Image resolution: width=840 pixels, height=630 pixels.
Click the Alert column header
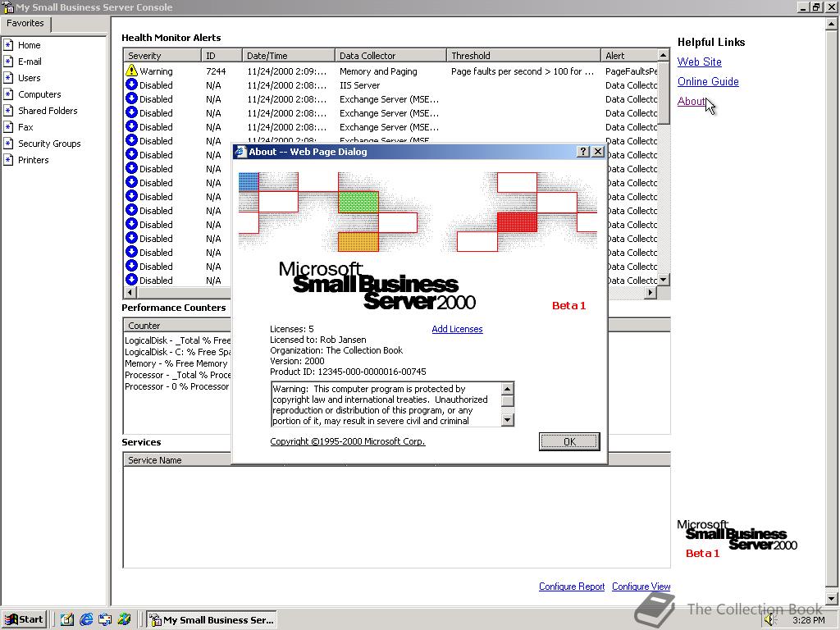point(629,56)
